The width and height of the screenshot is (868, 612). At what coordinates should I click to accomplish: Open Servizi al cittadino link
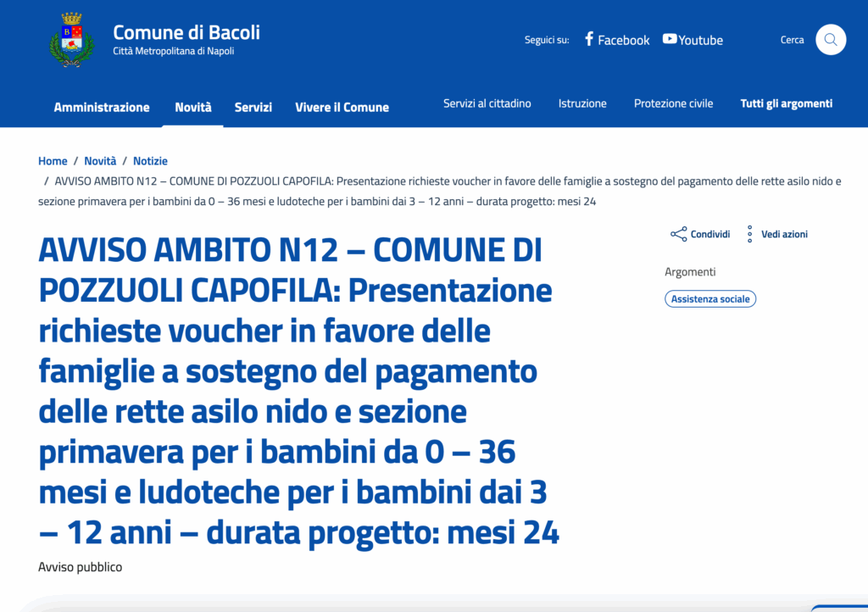click(487, 103)
